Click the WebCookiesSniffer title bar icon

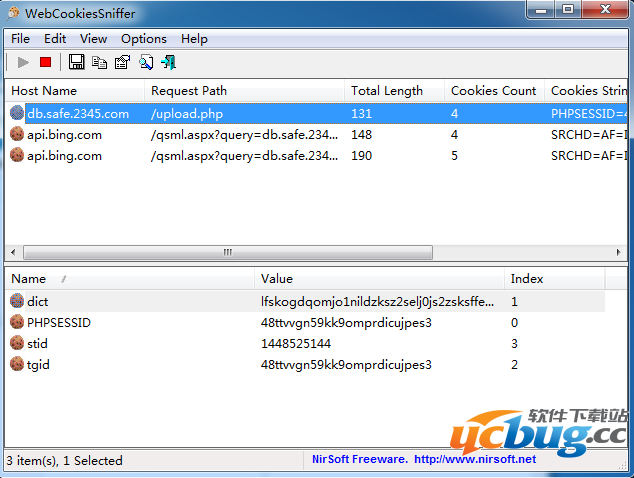[x=13, y=13]
